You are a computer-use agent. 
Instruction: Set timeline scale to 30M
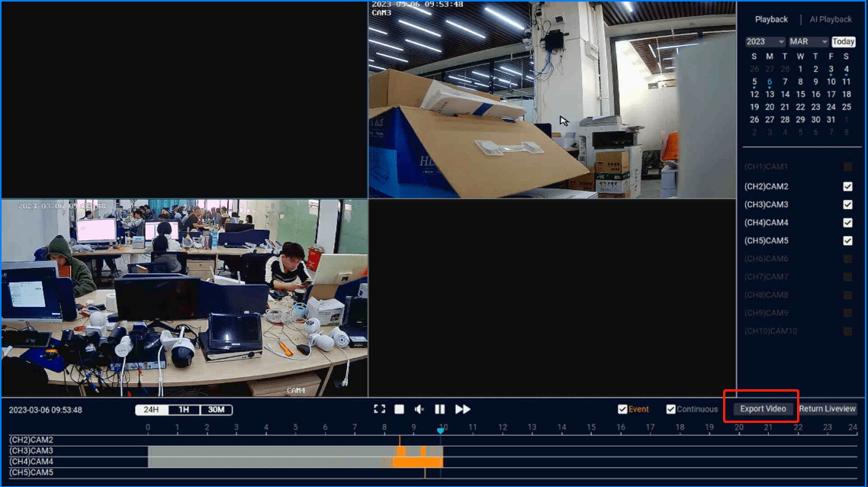point(216,410)
